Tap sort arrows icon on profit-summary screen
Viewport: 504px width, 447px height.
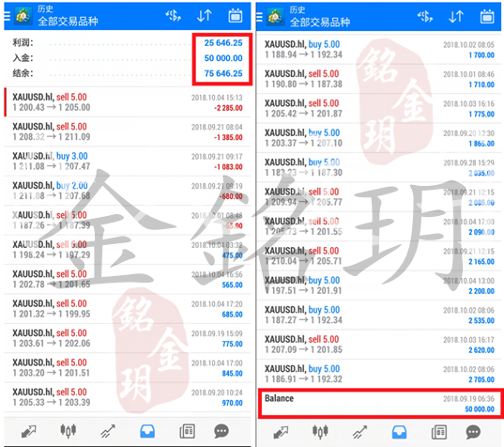point(205,15)
